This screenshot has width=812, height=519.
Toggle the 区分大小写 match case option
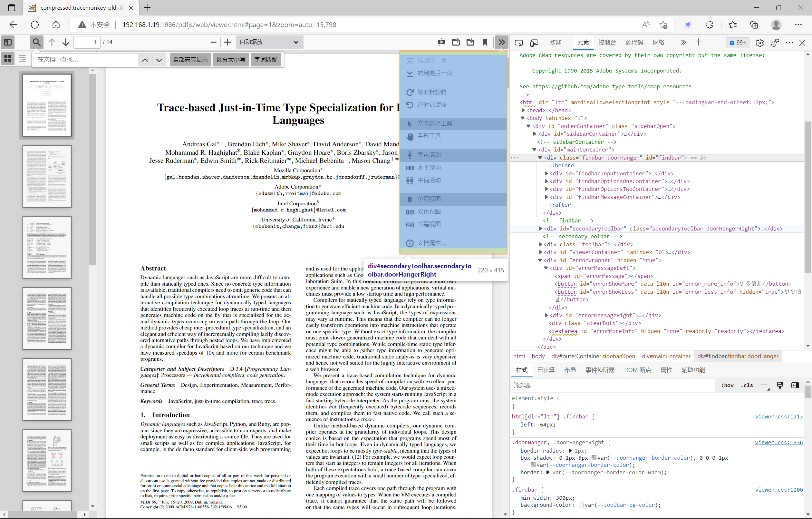point(231,60)
